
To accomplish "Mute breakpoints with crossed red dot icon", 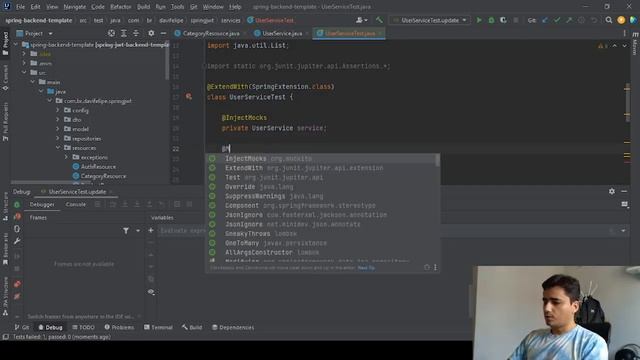I will click(x=17, y=296).
